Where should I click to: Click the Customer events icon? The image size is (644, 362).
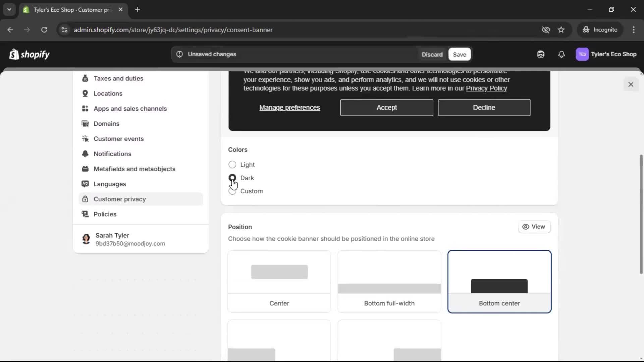[x=85, y=139]
